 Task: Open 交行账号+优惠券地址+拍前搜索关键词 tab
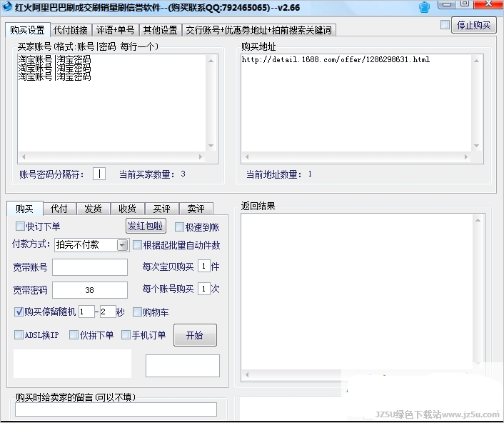pos(258,30)
